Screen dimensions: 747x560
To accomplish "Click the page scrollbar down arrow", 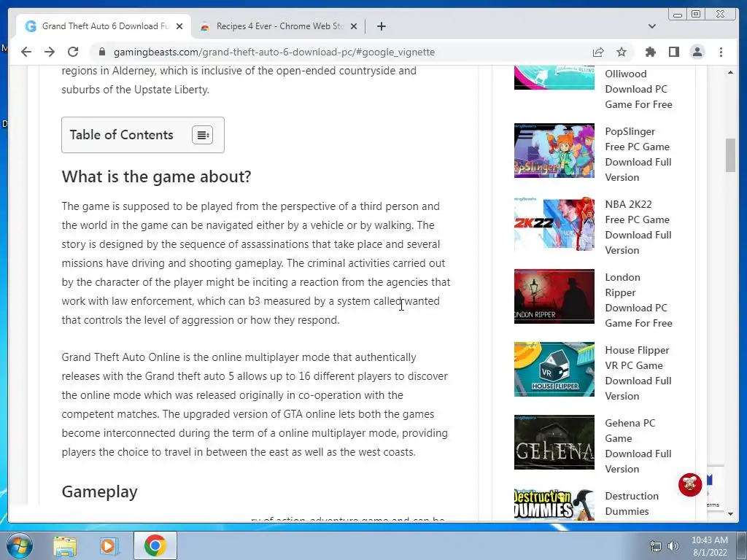I will tap(730, 514).
